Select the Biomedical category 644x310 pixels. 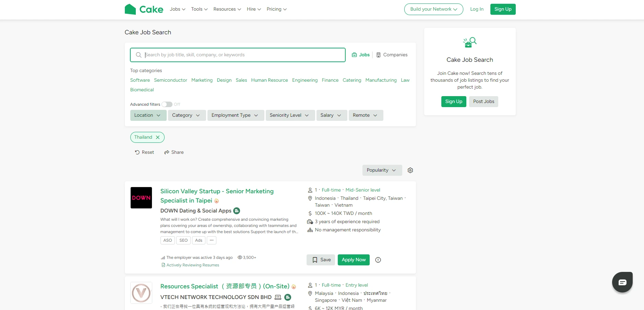tap(142, 90)
